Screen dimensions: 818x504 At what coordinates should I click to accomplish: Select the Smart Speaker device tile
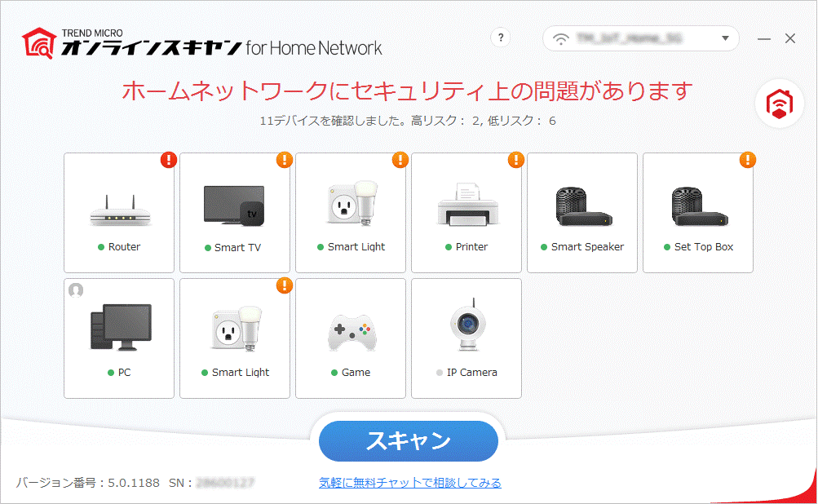582,213
